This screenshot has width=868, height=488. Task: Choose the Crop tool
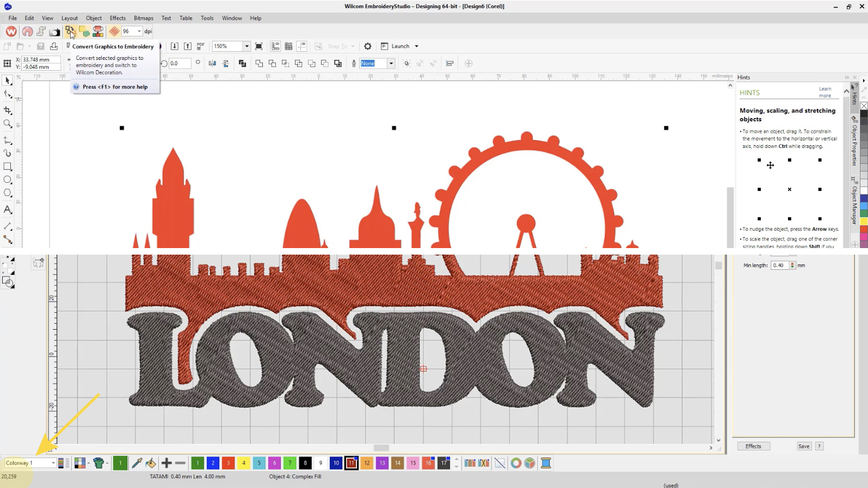pyautogui.click(x=8, y=110)
